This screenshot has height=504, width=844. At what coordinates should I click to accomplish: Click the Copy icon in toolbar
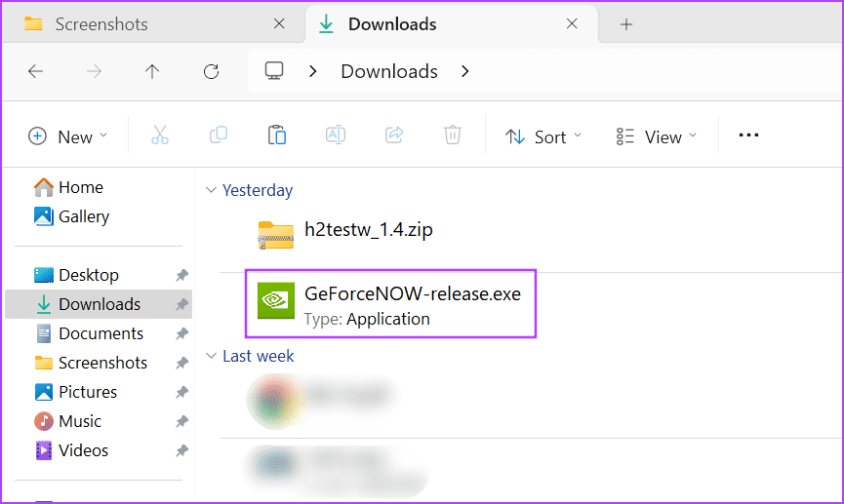[219, 135]
